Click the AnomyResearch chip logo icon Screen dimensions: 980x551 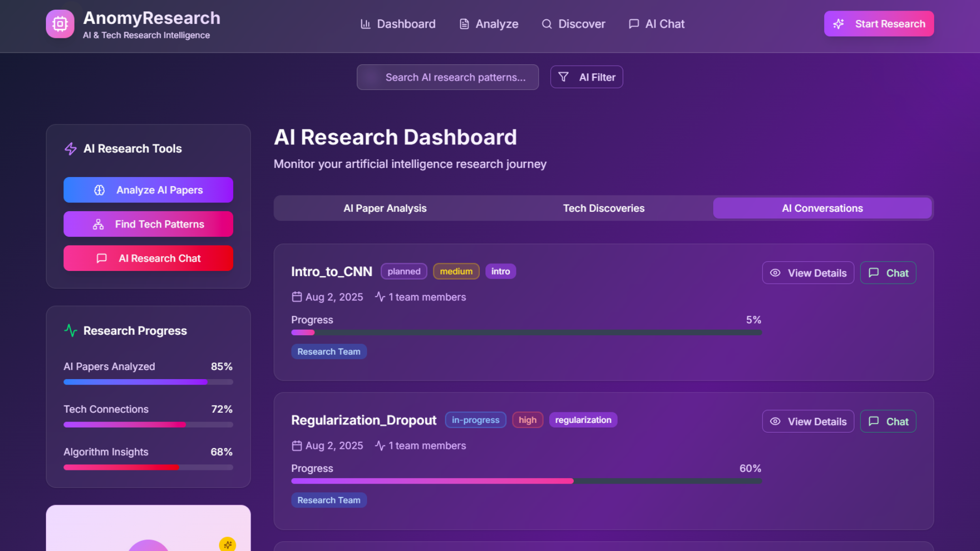[x=60, y=24]
